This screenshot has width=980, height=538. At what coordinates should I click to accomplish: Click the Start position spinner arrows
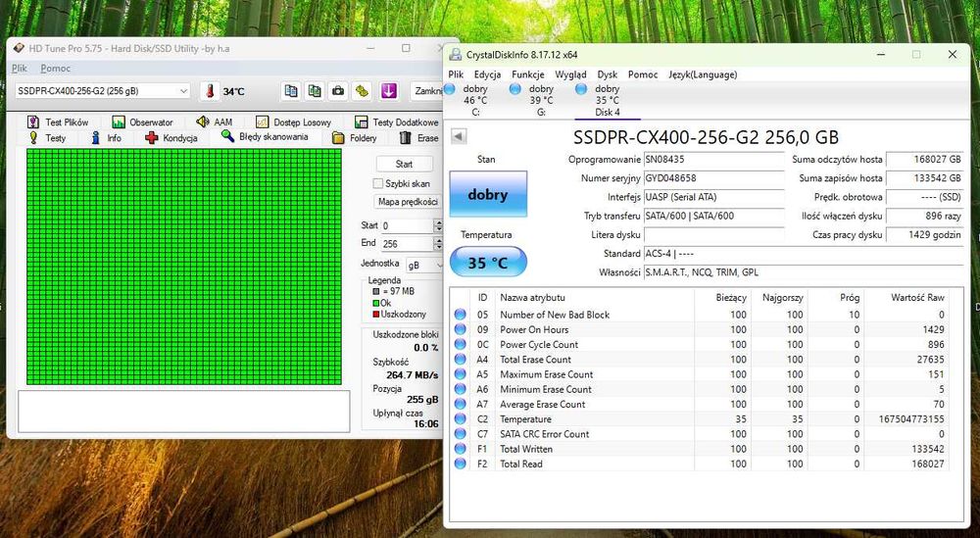(438, 225)
